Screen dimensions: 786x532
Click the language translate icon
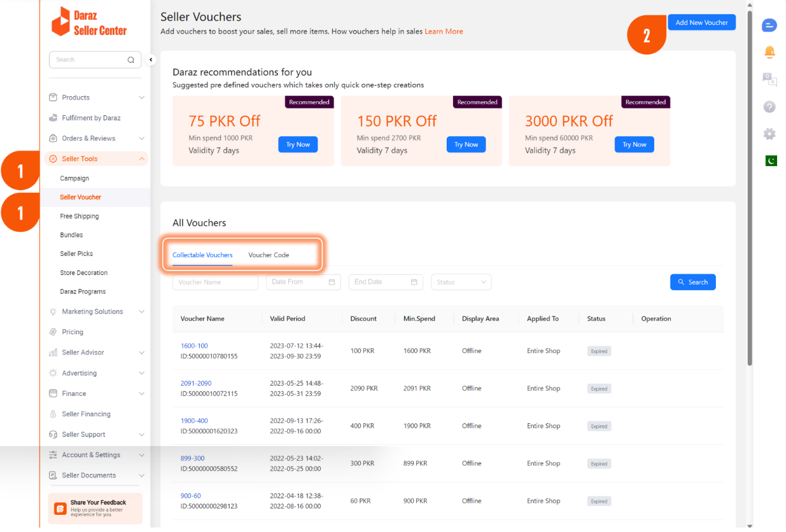click(769, 79)
